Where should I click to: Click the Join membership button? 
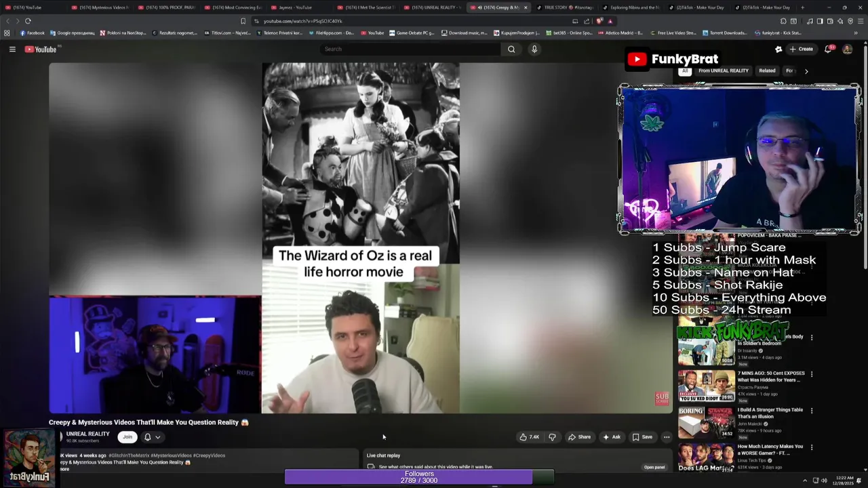point(127,437)
